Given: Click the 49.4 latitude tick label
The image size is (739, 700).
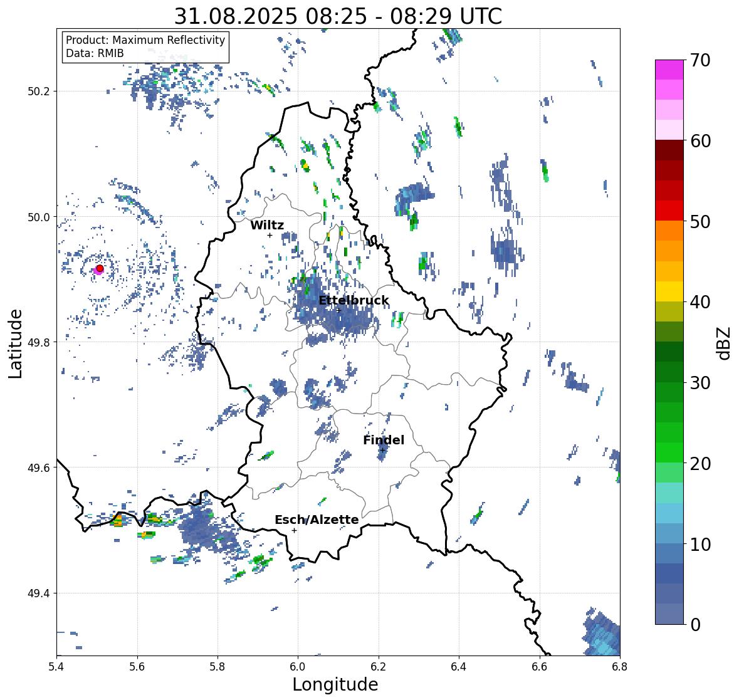Looking at the screenshot, I should (39, 593).
